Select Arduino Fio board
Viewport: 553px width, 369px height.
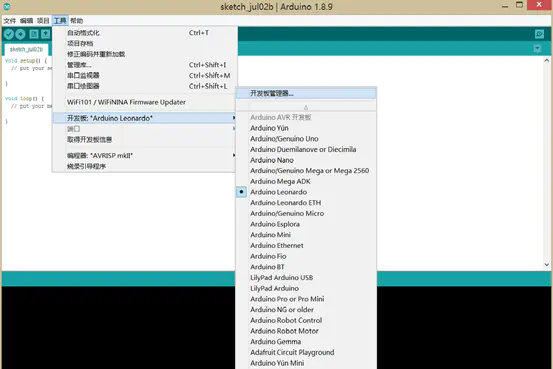306,256
